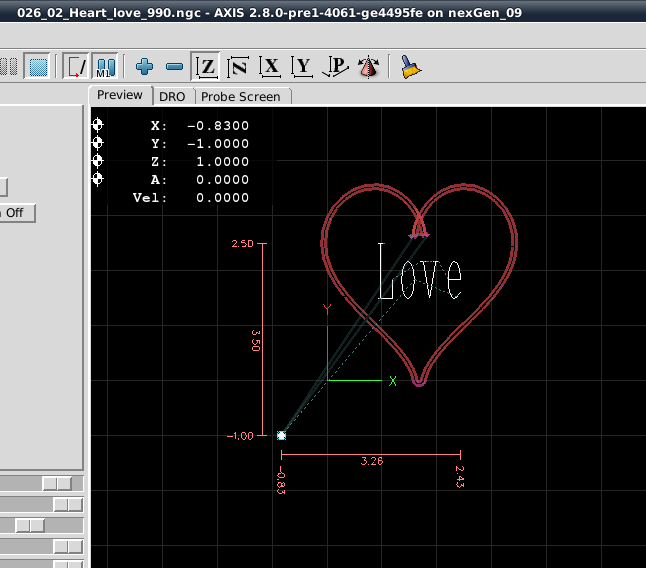This screenshot has width=646, height=568.
Task: Zoom out with the blue minus icon
Action: pos(174,67)
